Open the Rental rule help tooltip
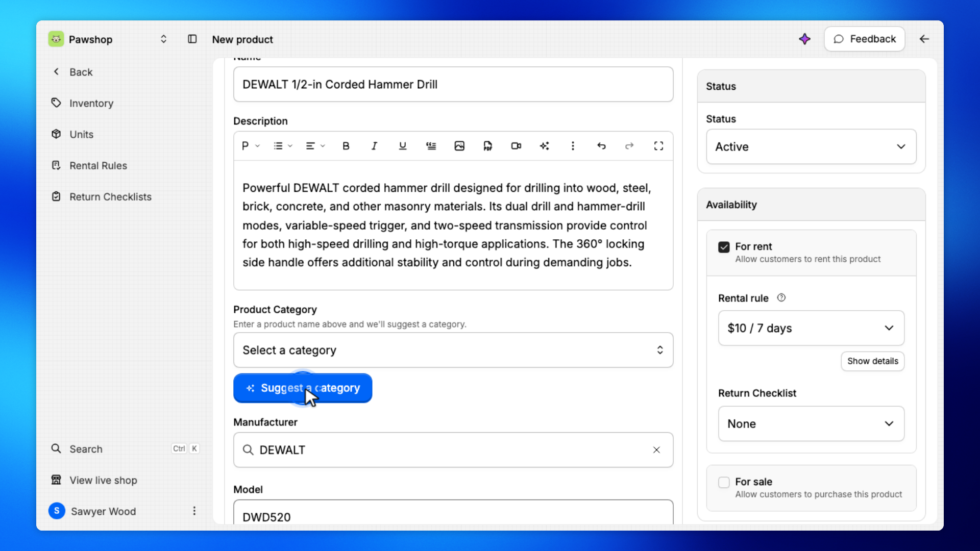980x551 pixels. (x=781, y=298)
